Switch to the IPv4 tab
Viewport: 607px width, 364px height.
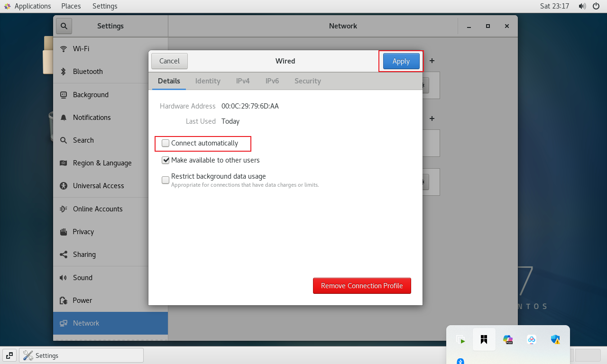pos(243,81)
